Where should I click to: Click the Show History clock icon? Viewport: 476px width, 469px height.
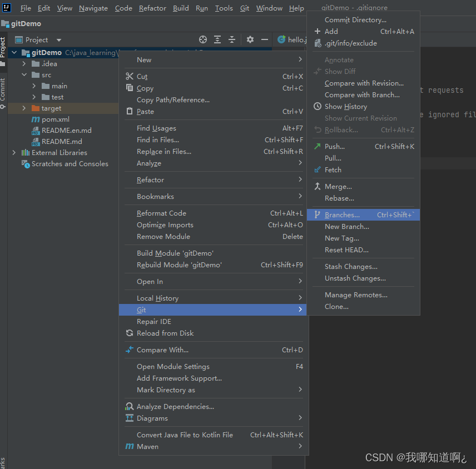click(x=317, y=106)
